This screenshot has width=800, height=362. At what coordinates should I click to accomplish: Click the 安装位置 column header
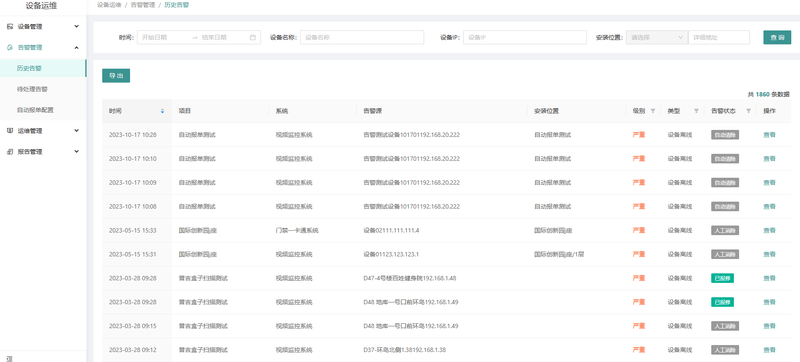pyautogui.click(x=546, y=111)
